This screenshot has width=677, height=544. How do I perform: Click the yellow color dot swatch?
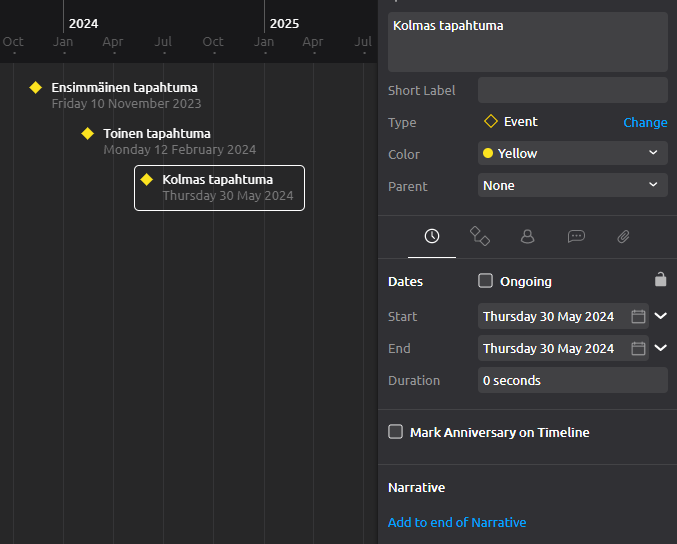point(488,153)
